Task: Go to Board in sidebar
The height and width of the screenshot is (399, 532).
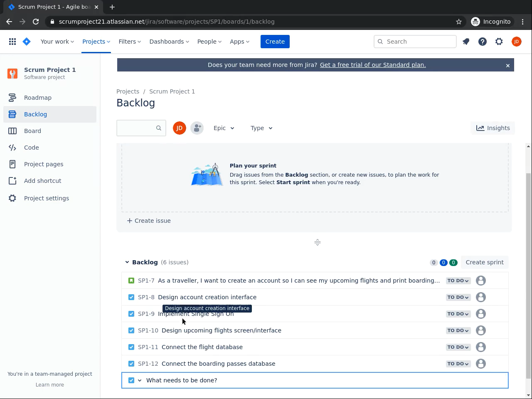Action: coord(32,131)
